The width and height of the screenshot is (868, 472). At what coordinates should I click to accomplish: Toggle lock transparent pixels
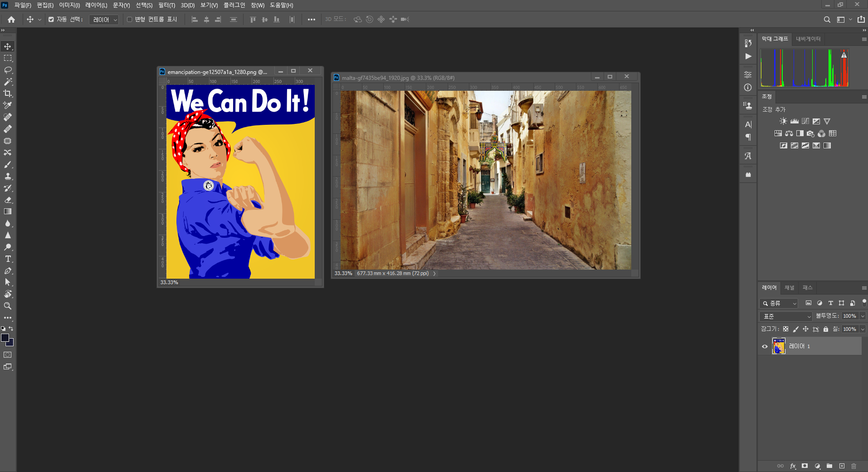785,329
